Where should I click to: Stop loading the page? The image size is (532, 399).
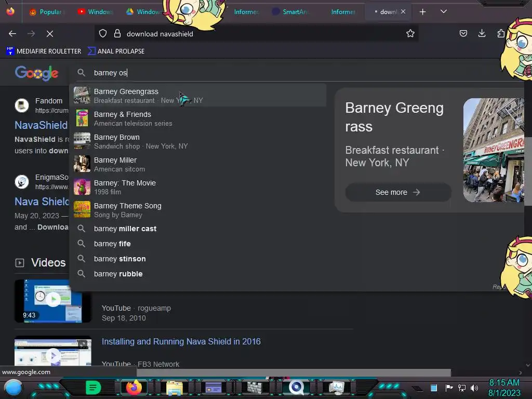(x=49, y=34)
